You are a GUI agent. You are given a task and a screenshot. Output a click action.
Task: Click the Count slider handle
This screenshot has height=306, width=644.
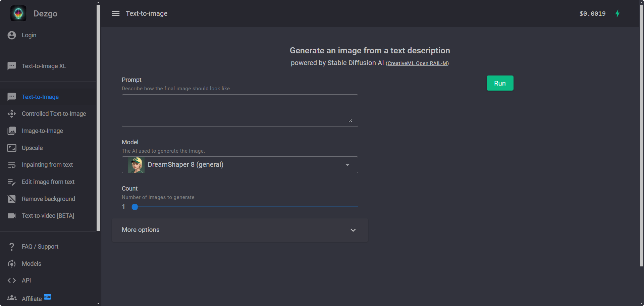[x=135, y=207]
